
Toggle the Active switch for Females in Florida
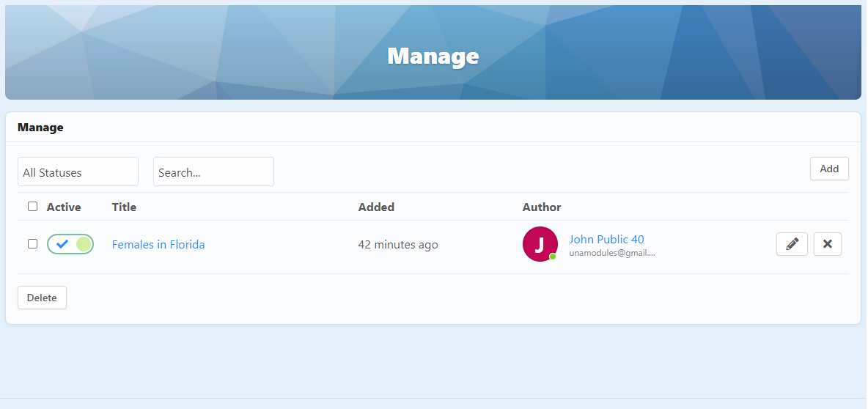pos(70,244)
